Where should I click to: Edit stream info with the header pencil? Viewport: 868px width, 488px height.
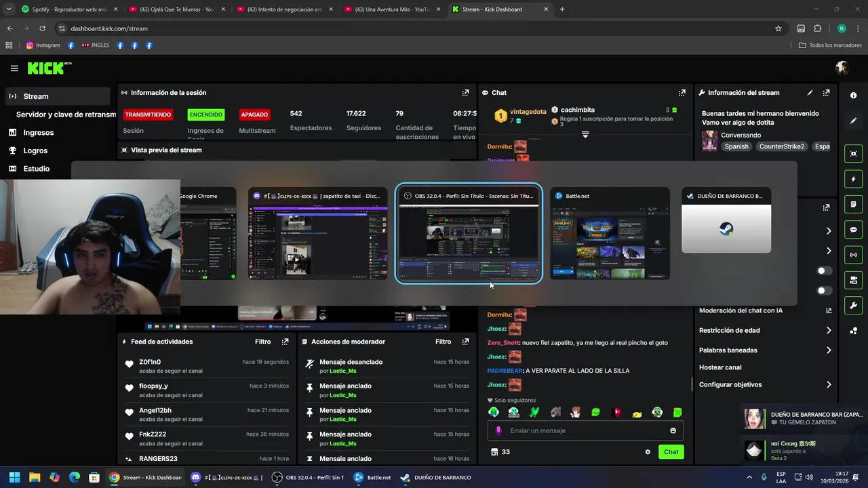[810, 93]
